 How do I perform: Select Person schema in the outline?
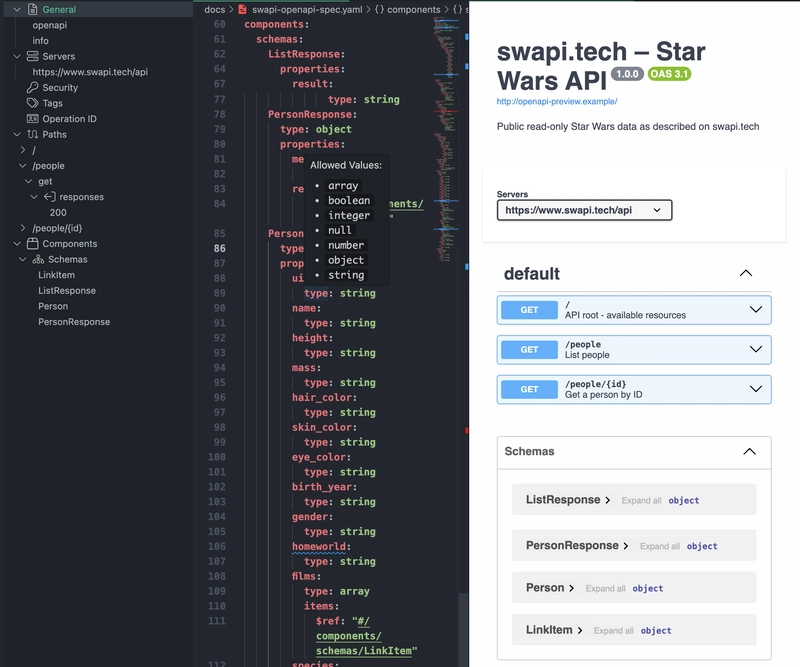(53, 306)
